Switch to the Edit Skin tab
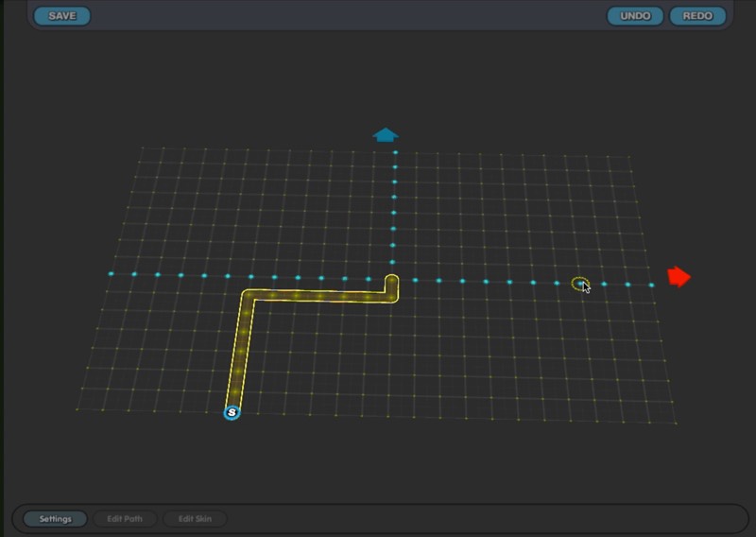The width and height of the screenshot is (756, 537). 195,519
